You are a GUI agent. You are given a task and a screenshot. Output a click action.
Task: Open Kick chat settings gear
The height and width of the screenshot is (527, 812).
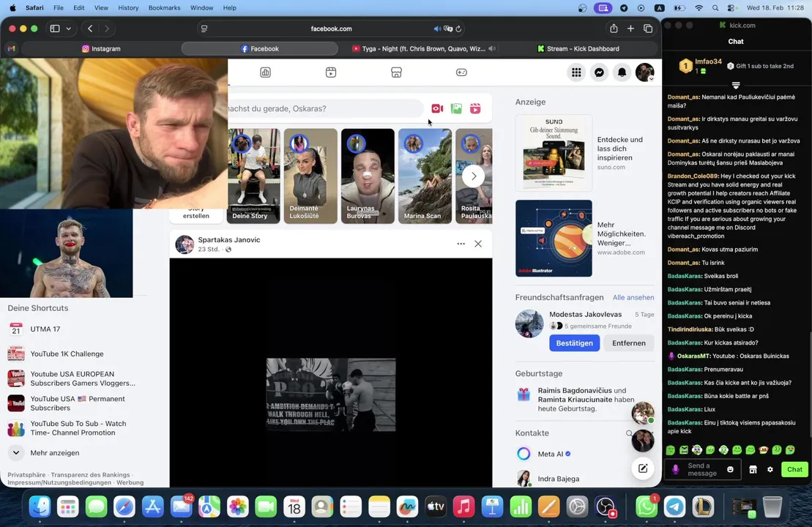(x=770, y=469)
